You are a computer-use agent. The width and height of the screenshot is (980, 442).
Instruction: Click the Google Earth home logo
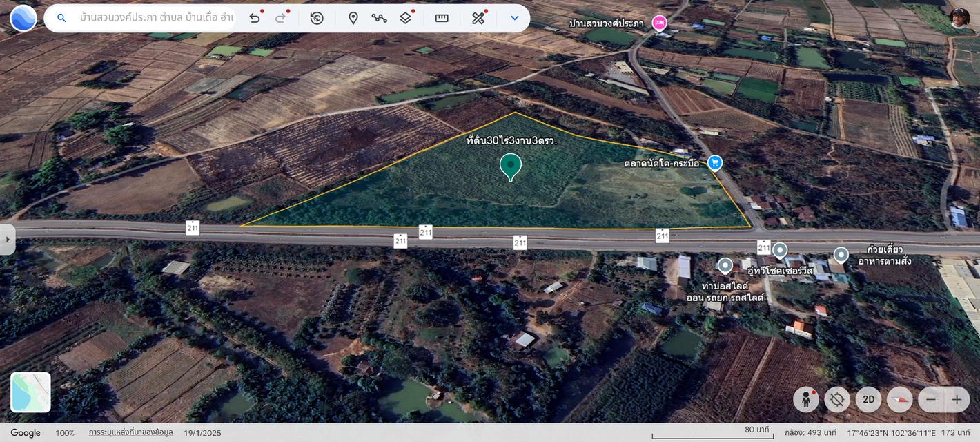tap(23, 18)
